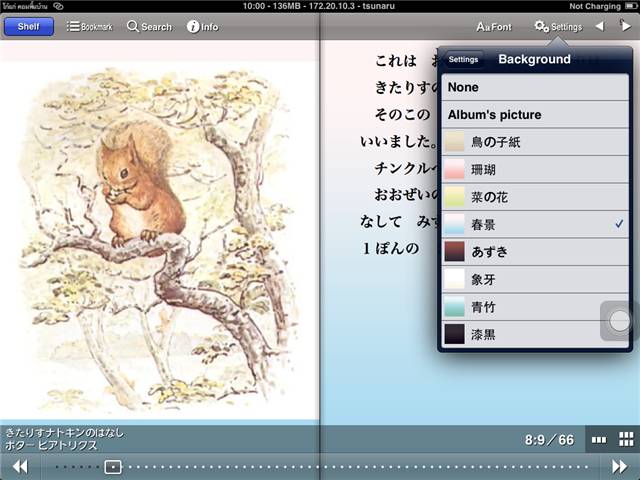Toggle the Settings gear popover
This screenshot has height=480, width=640.
tap(558, 27)
